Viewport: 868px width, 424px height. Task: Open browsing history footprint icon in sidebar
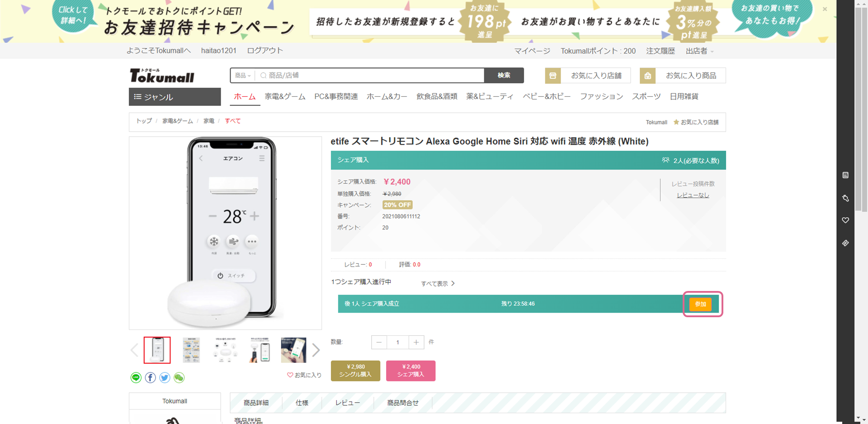coord(845,198)
